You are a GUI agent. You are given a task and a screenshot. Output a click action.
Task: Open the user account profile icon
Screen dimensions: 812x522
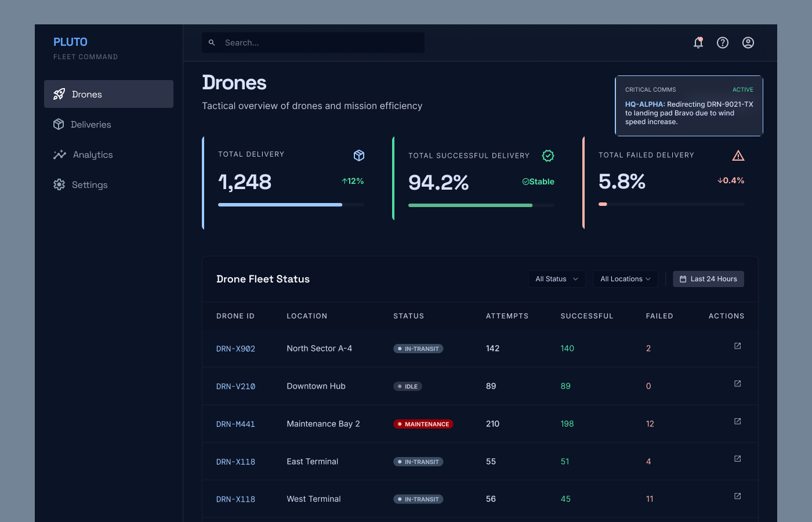point(748,42)
